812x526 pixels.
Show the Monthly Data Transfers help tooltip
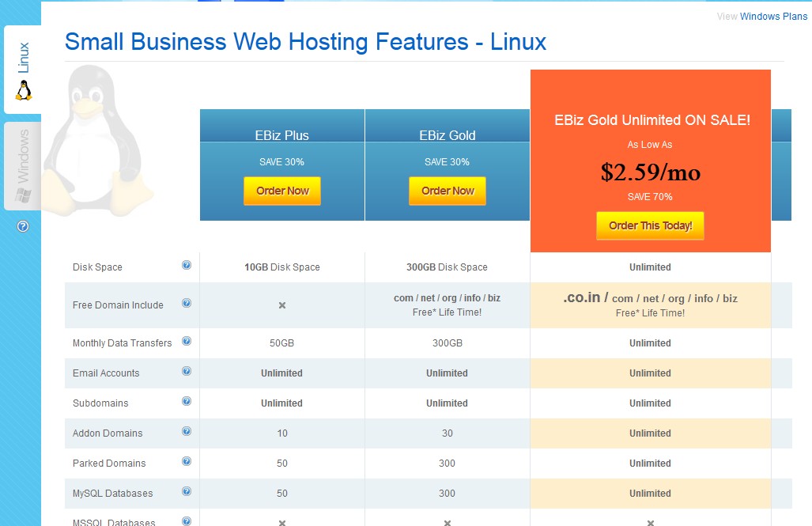pos(187,341)
